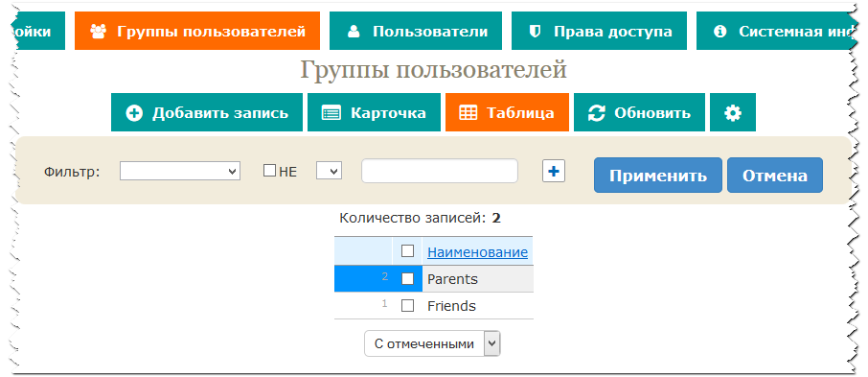The width and height of the screenshot is (868, 377).
Task: Click the filter value input field
Action: (440, 171)
